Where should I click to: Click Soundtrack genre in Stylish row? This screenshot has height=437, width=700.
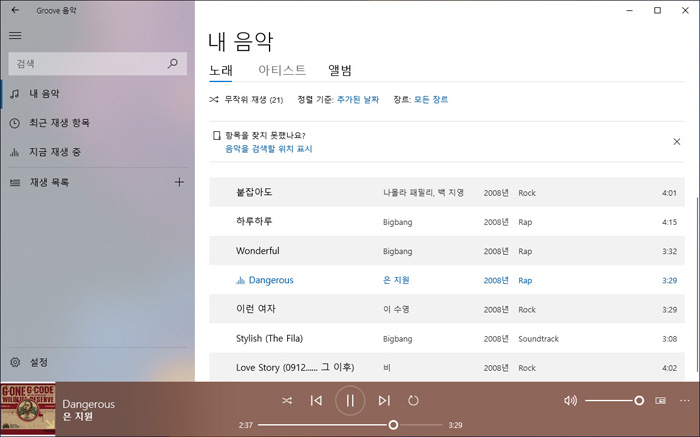tap(538, 339)
